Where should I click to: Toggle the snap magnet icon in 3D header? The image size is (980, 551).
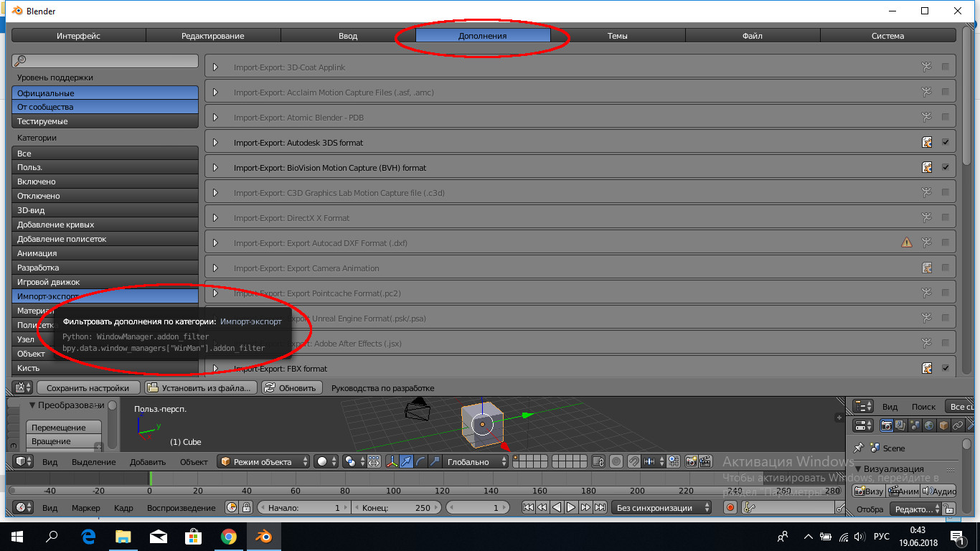tap(634, 462)
